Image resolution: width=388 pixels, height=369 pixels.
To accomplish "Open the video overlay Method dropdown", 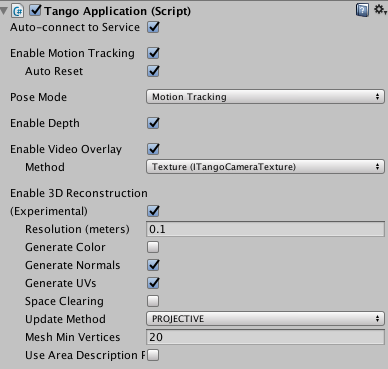I will [265, 167].
